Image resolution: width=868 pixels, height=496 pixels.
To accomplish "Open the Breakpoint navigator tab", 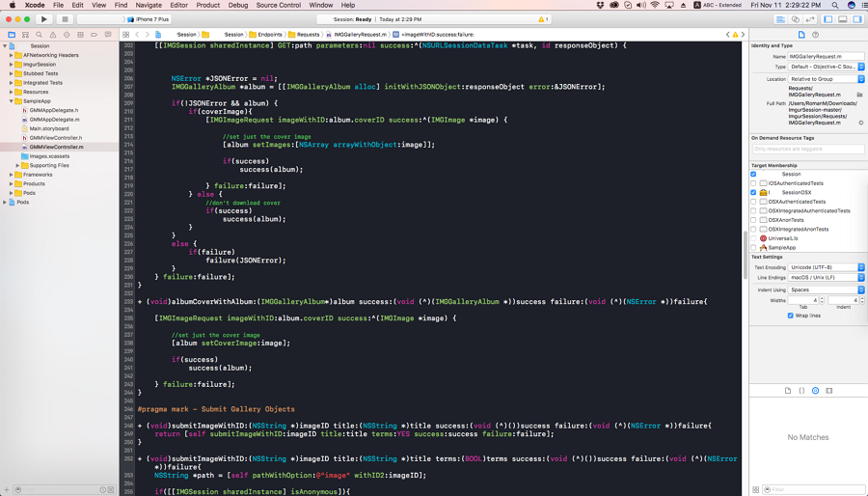I will click(95, 35).
